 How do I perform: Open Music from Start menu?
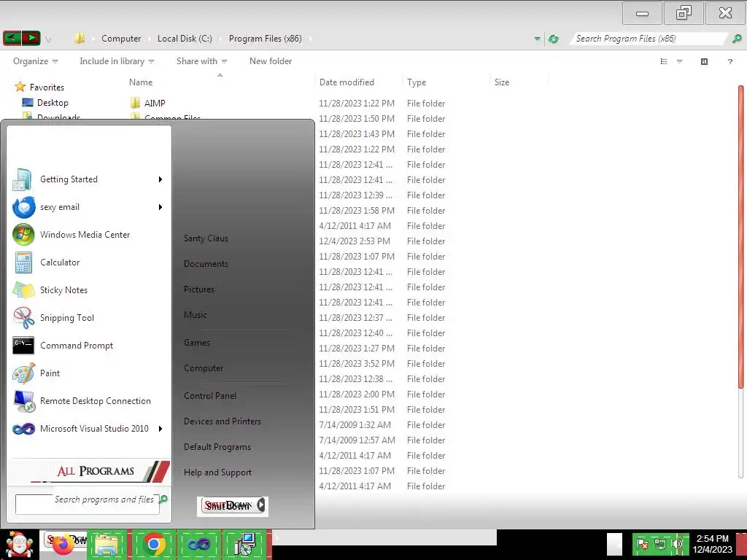(196, 315)
